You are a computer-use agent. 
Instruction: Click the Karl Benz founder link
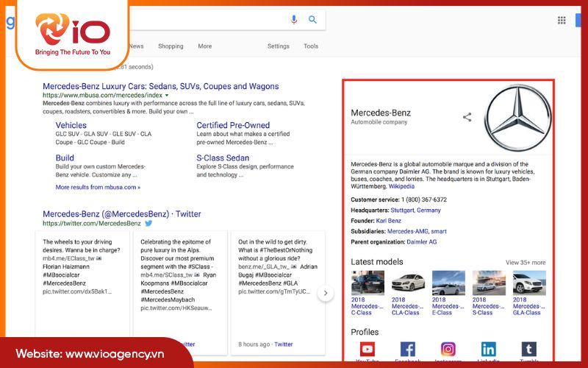point(388,221)
